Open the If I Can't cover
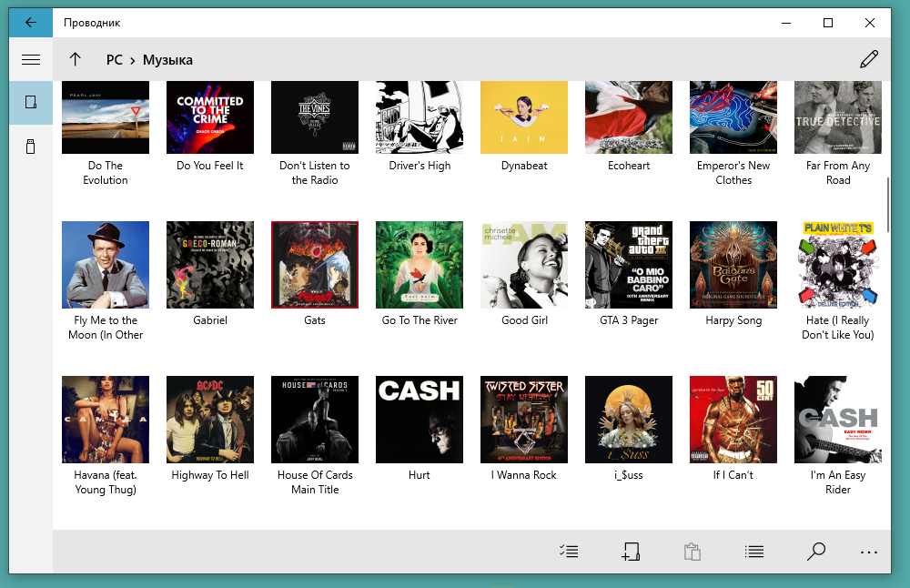 pos(733,420)
